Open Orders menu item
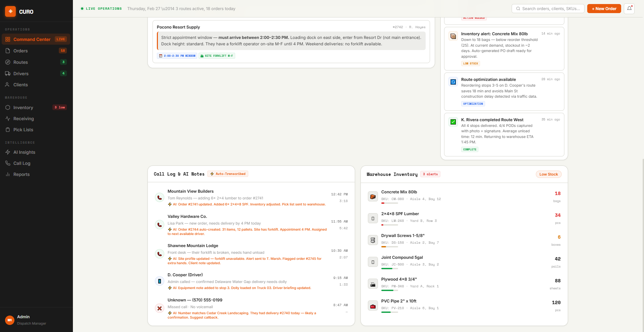This screenshot has height=332, width=644. 36,51
